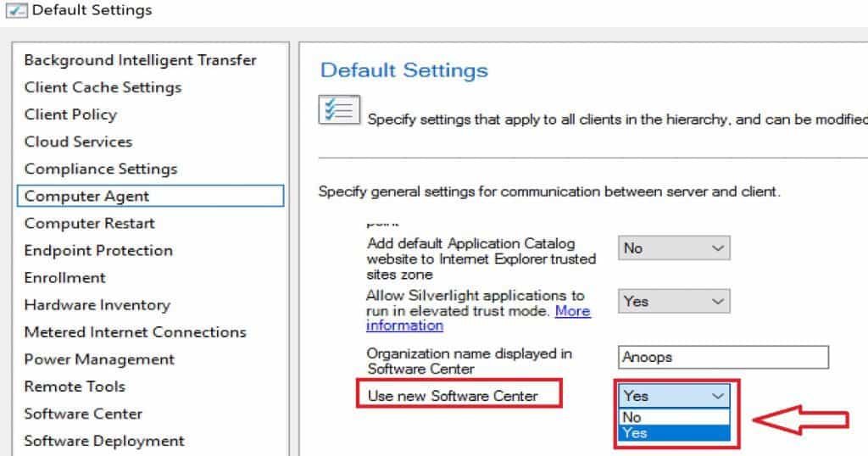Click the Organization name text field

(723, 357)
